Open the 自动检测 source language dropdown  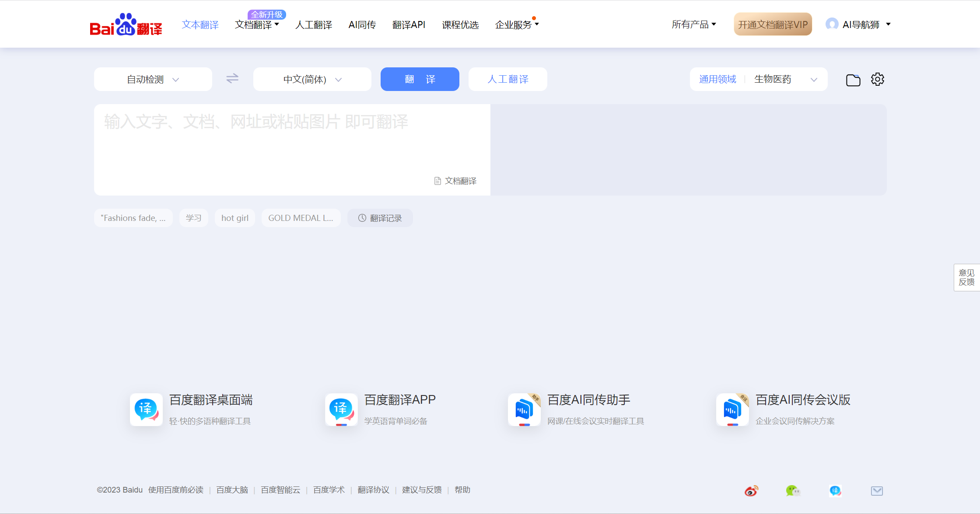pyautogui.click(x=152, y=79)
